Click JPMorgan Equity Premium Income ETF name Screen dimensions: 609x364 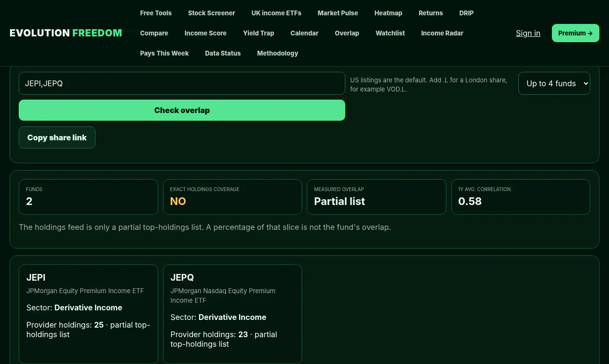point(85,291)
